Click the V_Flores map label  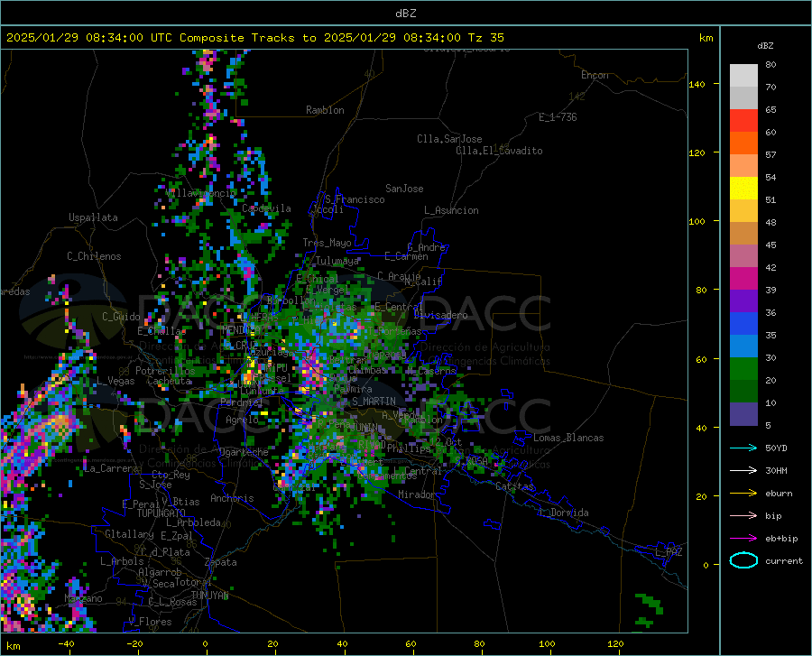pos(150,622)
